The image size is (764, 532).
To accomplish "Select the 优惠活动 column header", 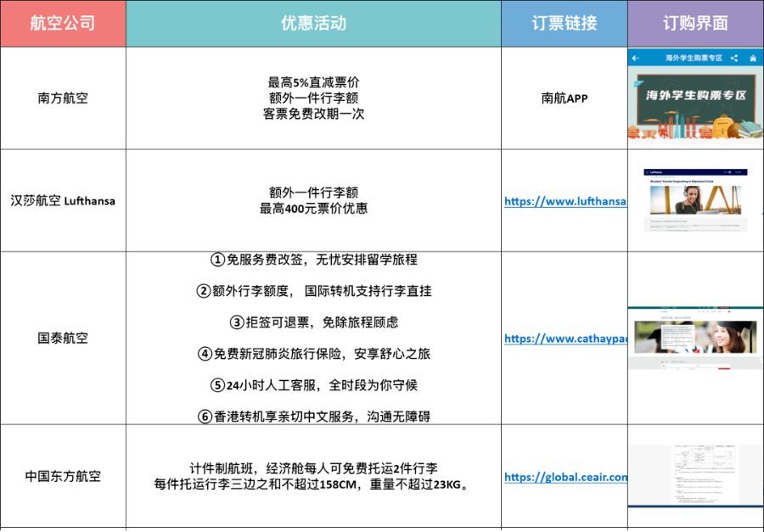I will coord(313,24).
